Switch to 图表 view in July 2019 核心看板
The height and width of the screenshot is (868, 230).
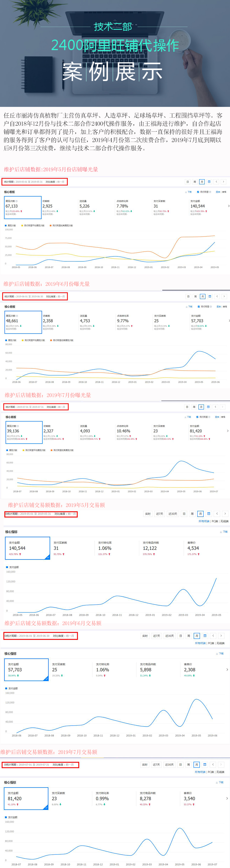(x=217, y=417)
